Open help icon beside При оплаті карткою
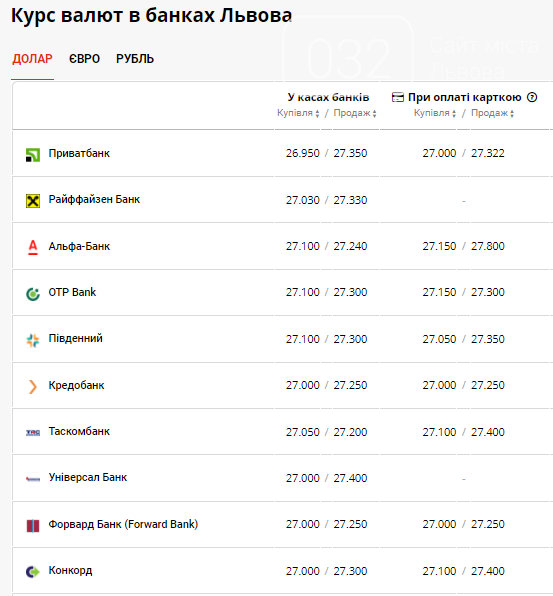 pyautogui.click(x=532, y=97)
